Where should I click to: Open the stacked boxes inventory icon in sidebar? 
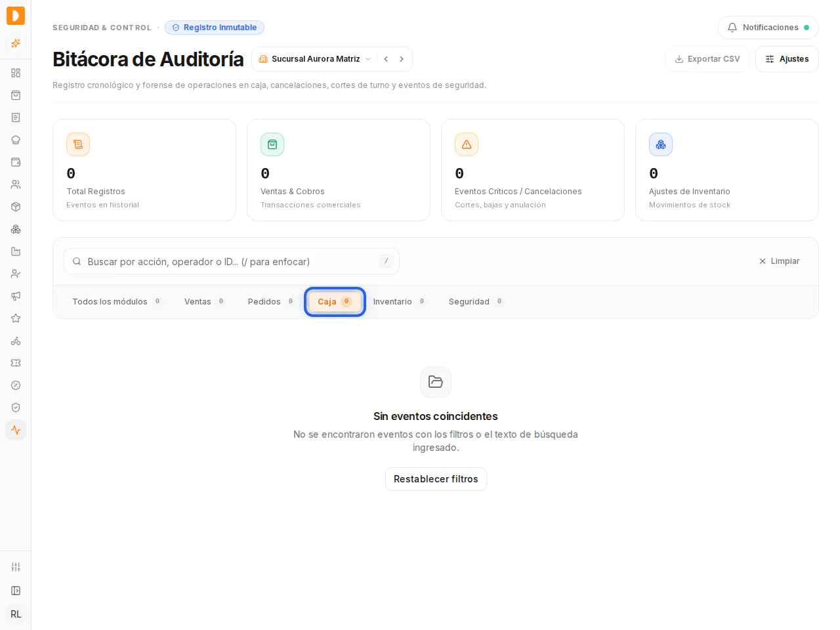(x=16, y=229)
